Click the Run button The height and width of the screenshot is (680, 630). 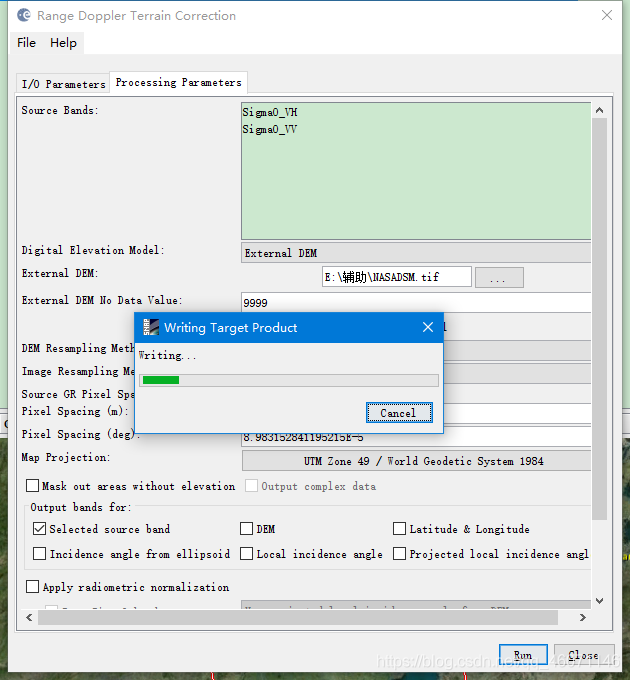pyautogui.click(x=523, y=655)
